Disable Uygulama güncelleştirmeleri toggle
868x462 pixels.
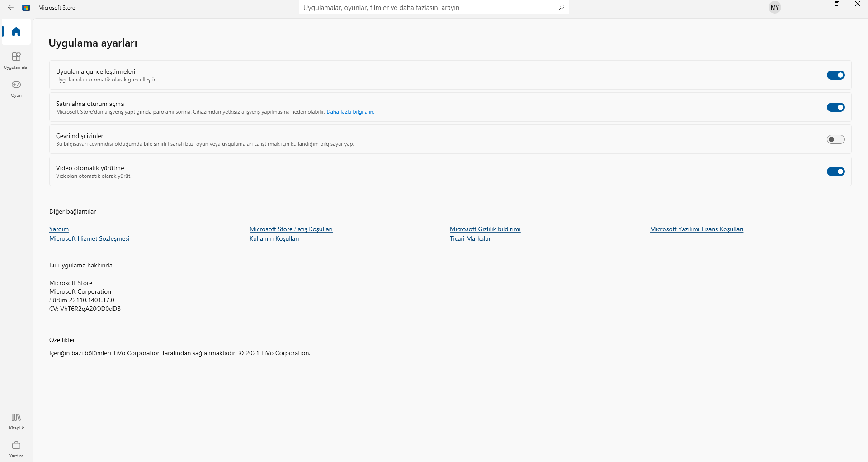coord(836,75)
